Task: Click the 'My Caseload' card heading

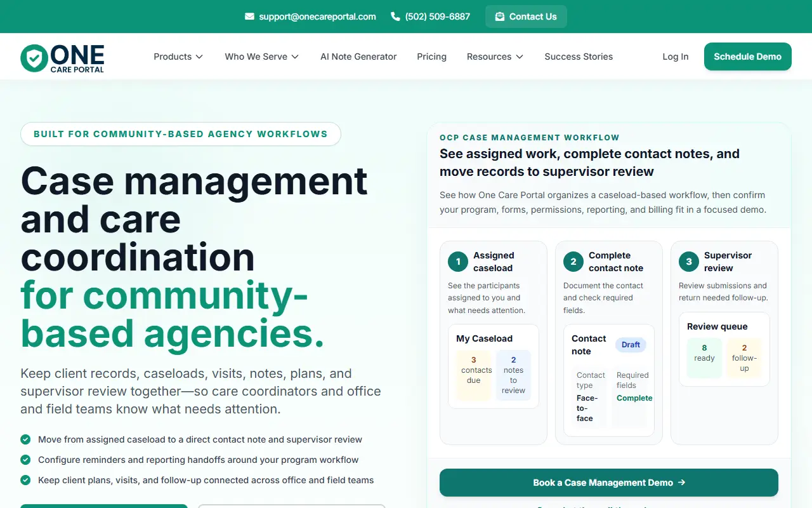Action: [x=484, y=338]
